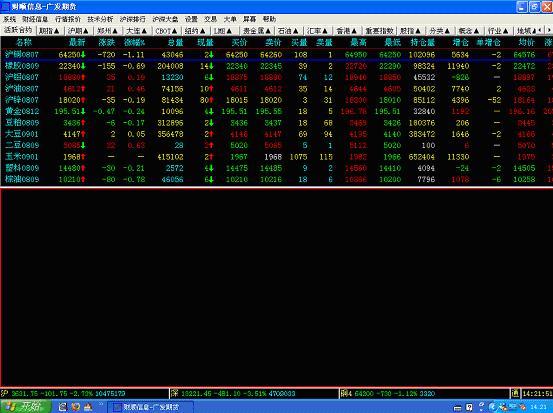Expand the 期指 tab dropdown arrow
This screenshot has height=413, width=553.
(57, 31)
